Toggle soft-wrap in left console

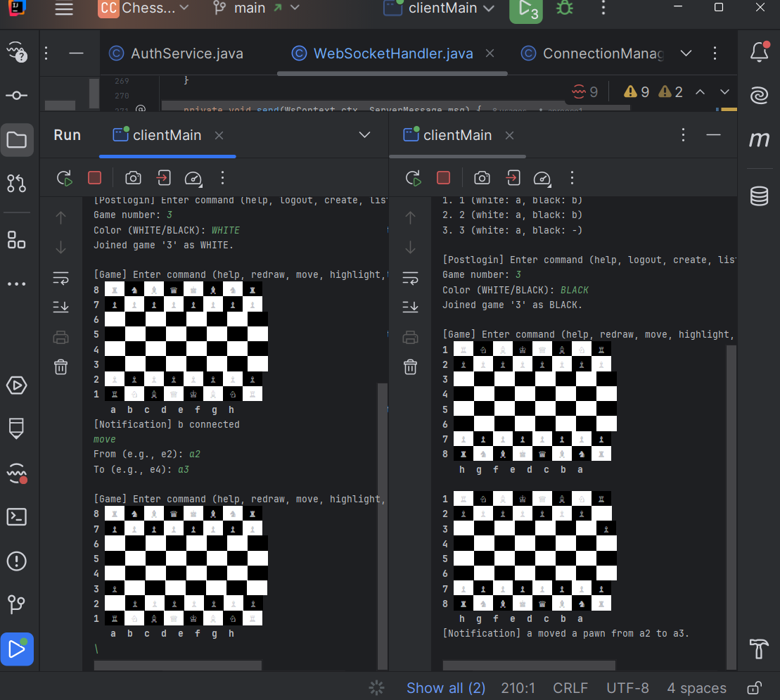click(61, 279)
